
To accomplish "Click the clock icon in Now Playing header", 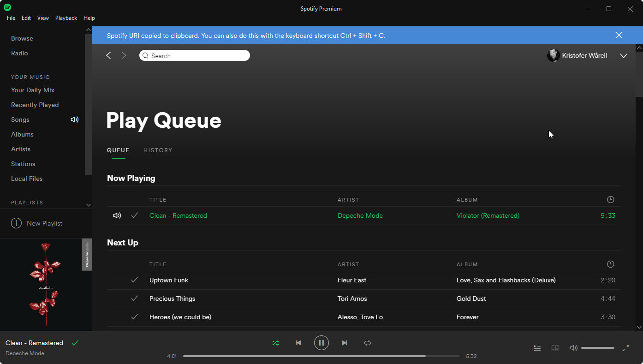I will [x=611, y=200].
